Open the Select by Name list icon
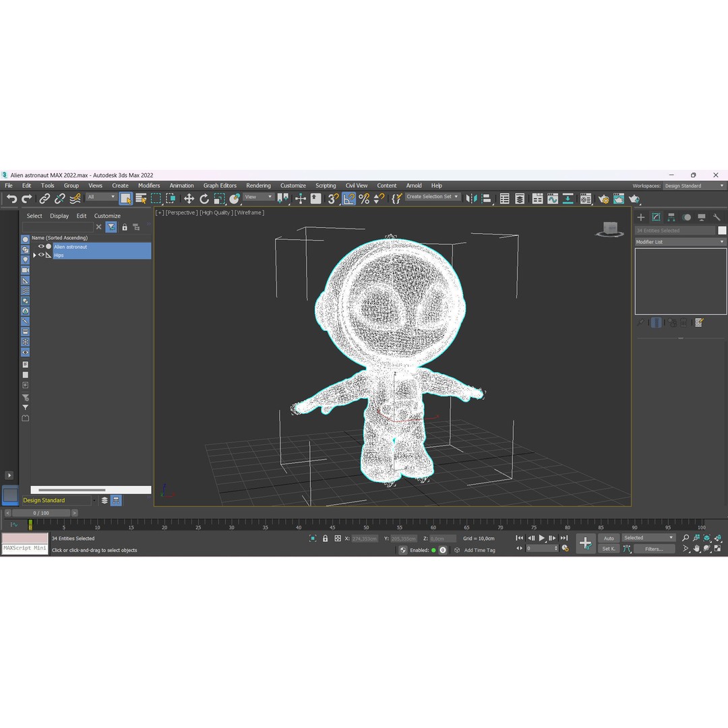The height and width of the screenshot is (728, 728). (141, 199)
